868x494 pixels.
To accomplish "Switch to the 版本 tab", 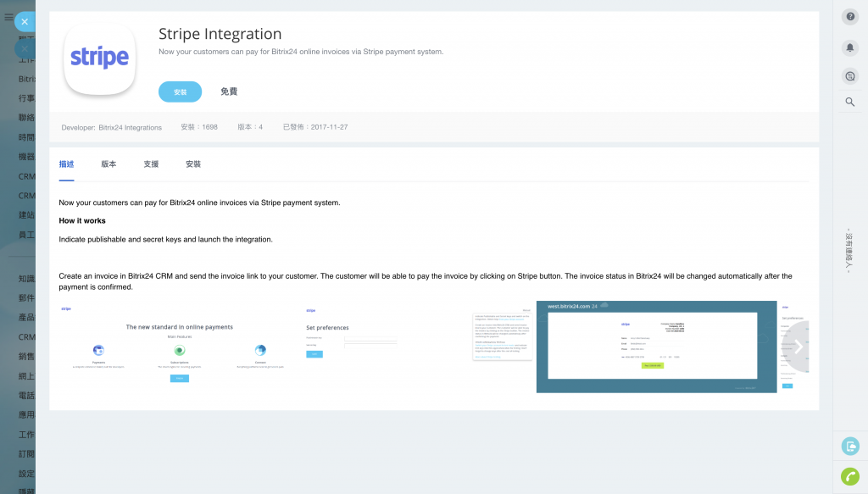I will pos(108,164).
